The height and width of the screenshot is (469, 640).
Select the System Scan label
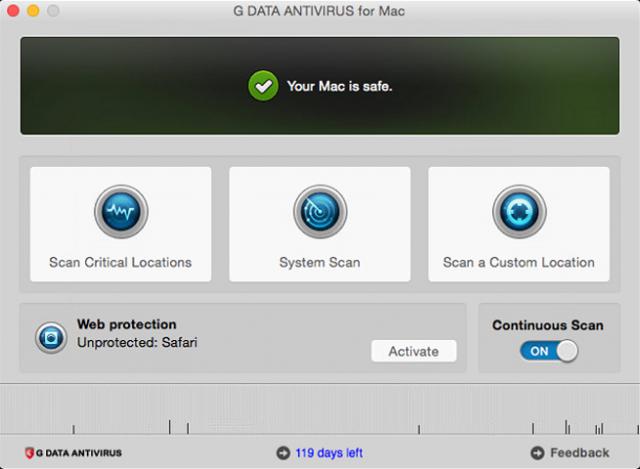(320, 262)
